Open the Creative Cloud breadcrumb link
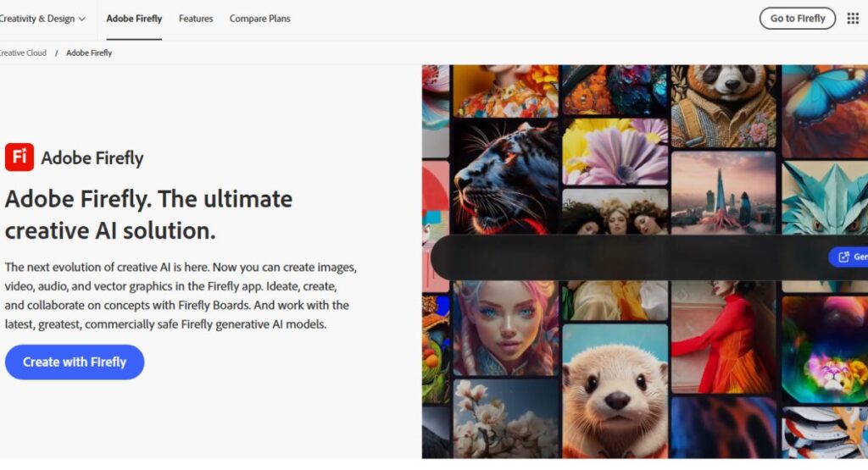868x470 pixels. pyautogui.click(x=23, y=53)
